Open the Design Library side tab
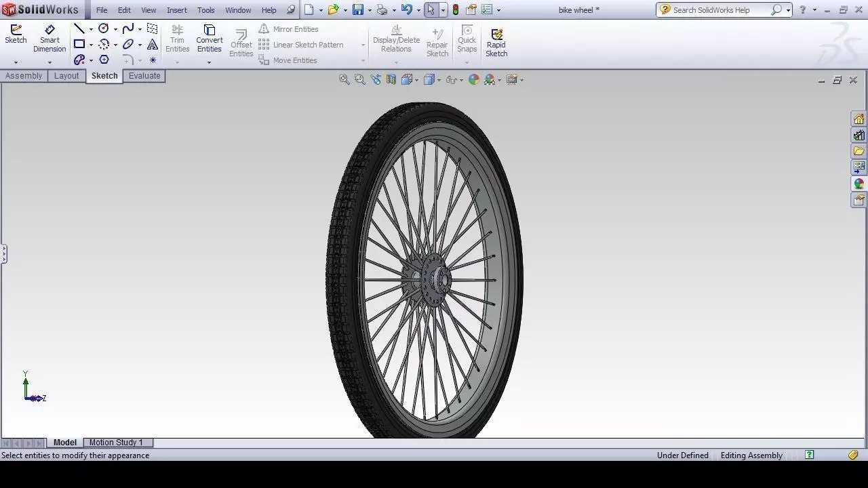The height and width of the screenshot is (488, 868). pos(859,135)
